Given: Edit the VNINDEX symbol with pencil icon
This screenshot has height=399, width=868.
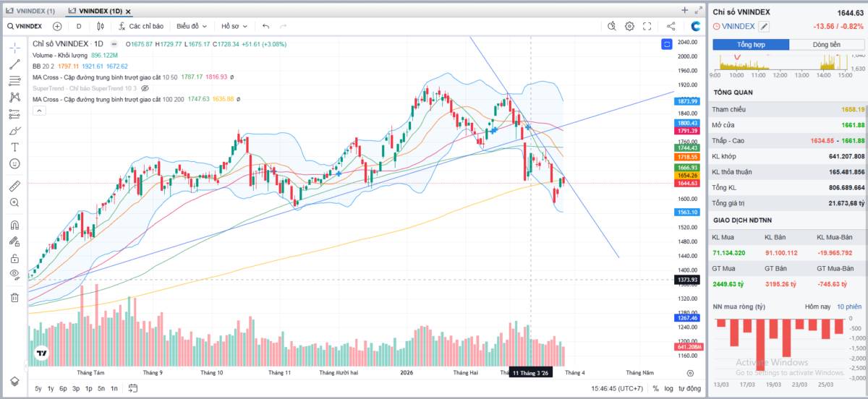Looking at the screenshot, I should click(x=764, y=26).
